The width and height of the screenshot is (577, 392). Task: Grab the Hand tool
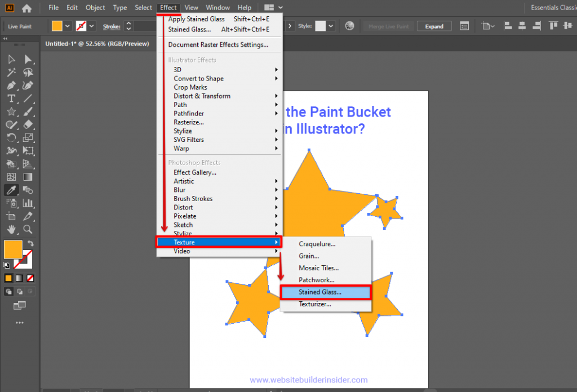point(11,230)
